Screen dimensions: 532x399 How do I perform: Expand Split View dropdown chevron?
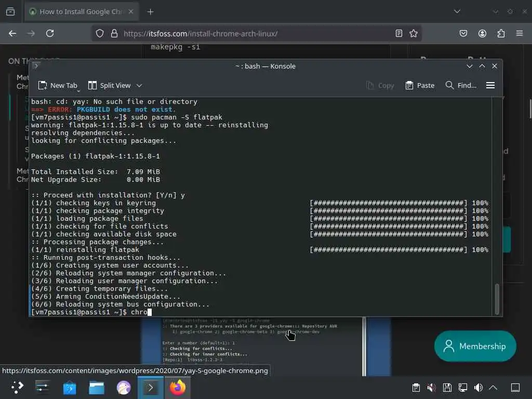coord(139,86)
